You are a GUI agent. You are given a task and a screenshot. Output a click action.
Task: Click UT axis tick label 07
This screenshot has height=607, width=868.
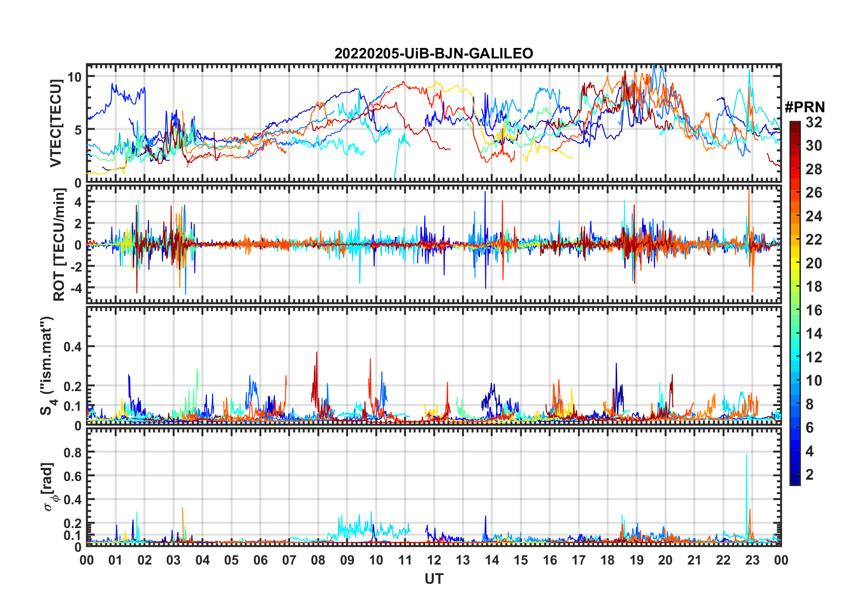(x=289, y=560)
